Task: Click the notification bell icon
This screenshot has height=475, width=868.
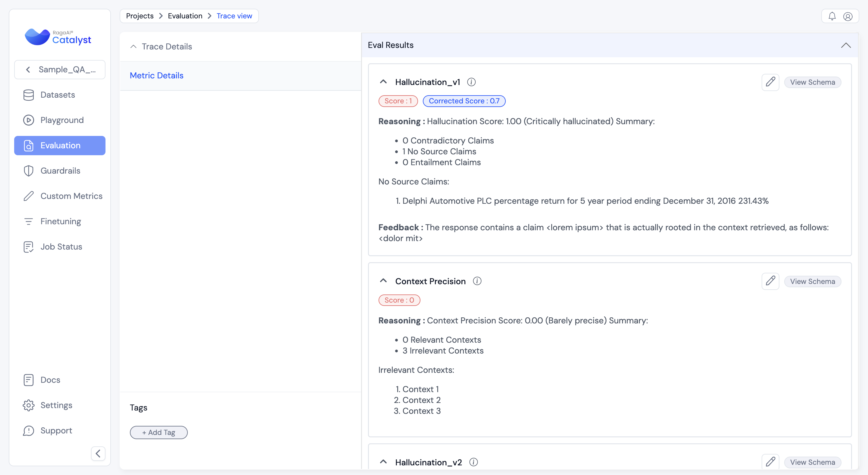Action: pos(832,16)
